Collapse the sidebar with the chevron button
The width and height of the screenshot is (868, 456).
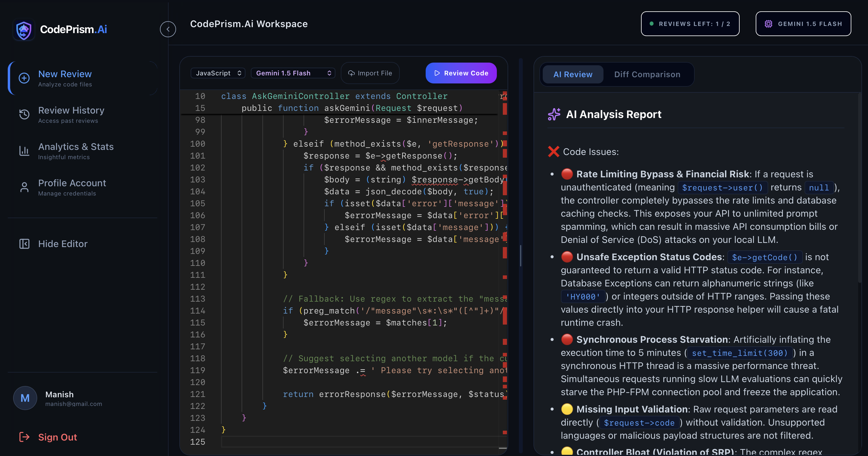168,29
